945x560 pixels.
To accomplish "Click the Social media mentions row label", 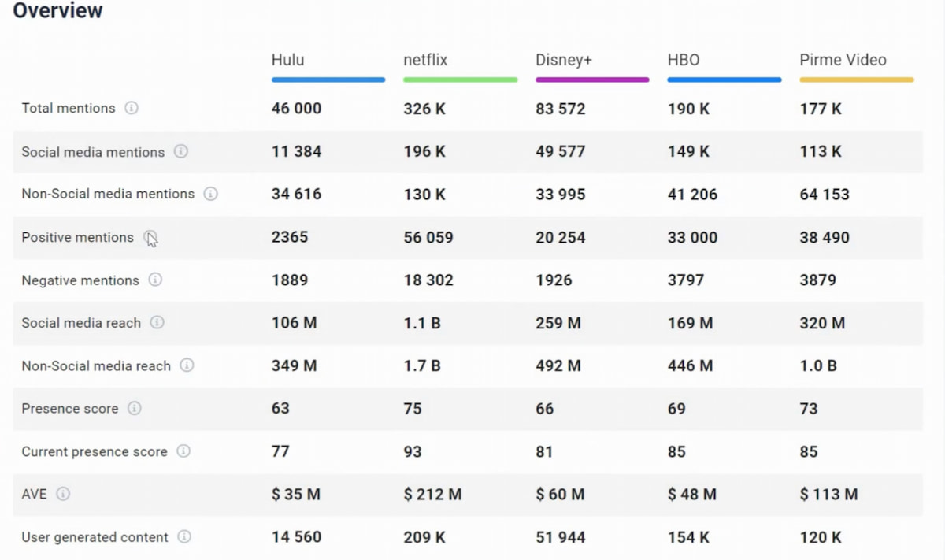I will (93, 152).
